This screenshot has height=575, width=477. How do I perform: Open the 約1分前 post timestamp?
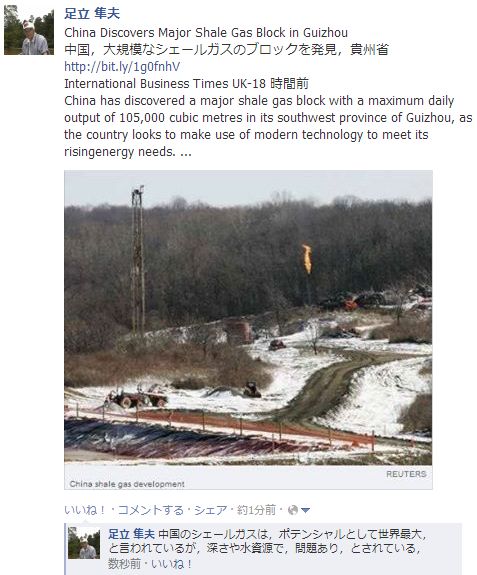[x=256, y=510]
